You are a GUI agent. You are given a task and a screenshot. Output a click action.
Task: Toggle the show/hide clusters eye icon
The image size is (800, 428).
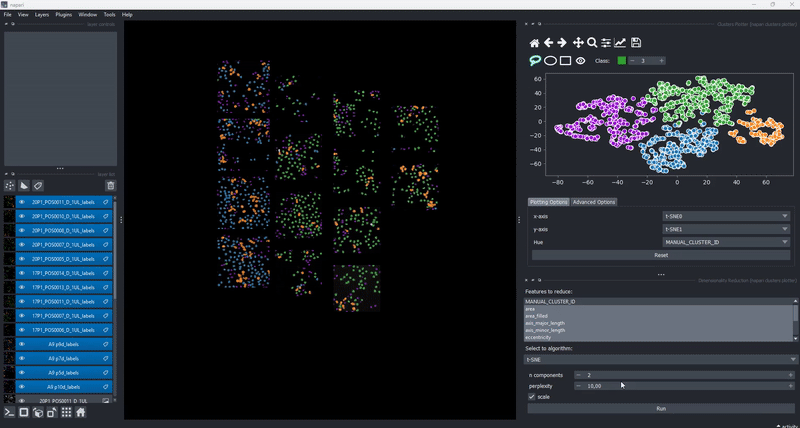581,61
